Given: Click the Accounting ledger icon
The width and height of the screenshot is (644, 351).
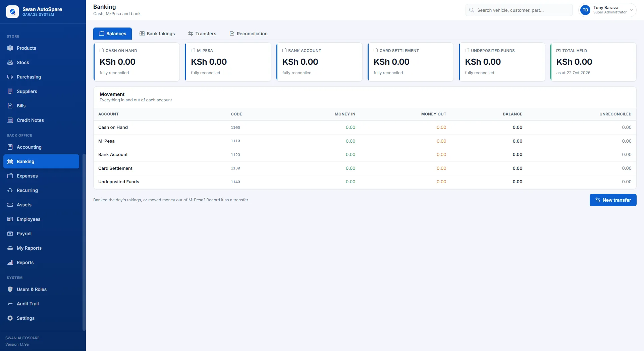Looking at the screenshot, I should 10,147.
